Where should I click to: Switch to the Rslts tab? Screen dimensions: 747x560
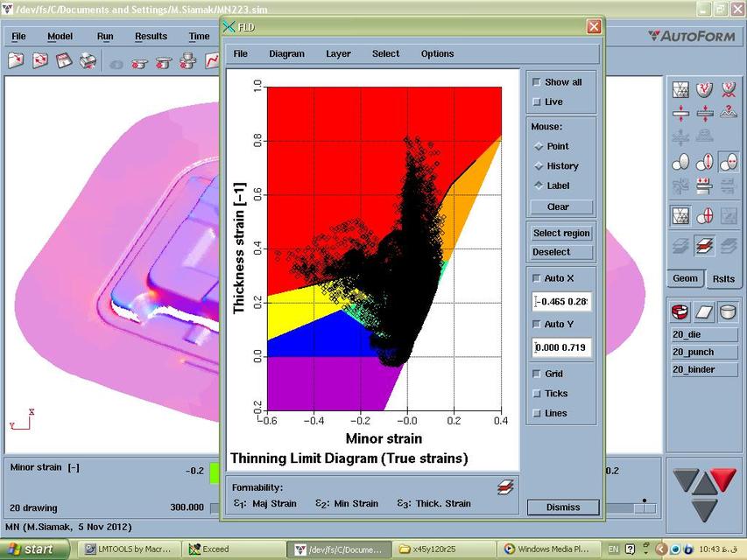pos(723,279)
